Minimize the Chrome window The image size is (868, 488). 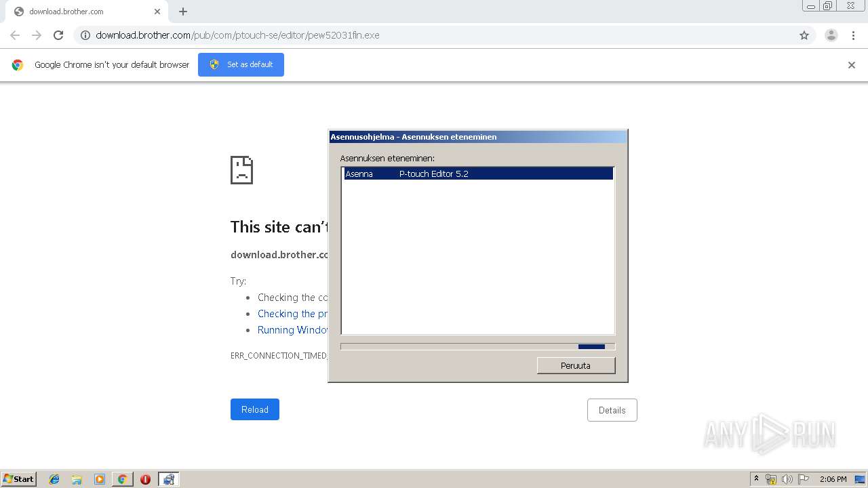[811, 6]
